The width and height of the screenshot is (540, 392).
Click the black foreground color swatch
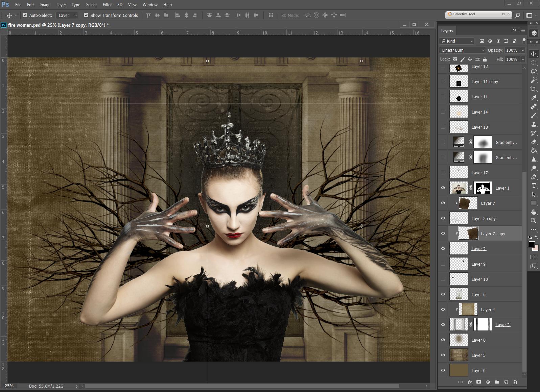[x=532, y=244]
